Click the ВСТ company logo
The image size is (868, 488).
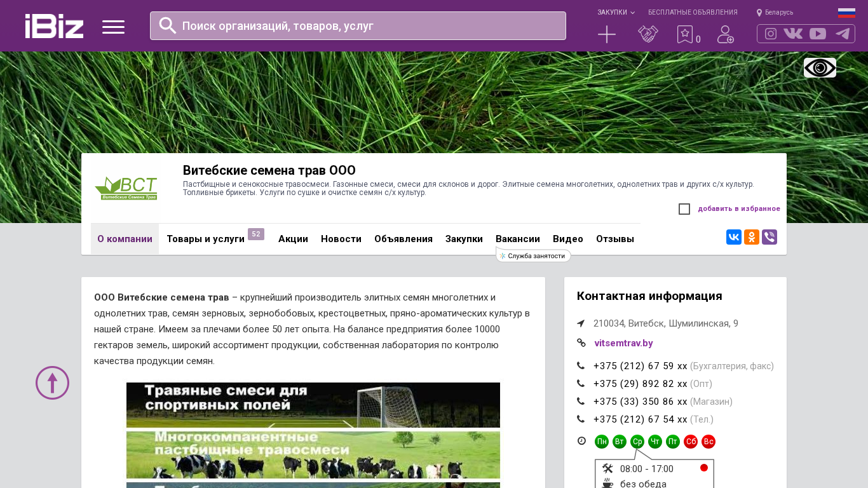(126, 188)
